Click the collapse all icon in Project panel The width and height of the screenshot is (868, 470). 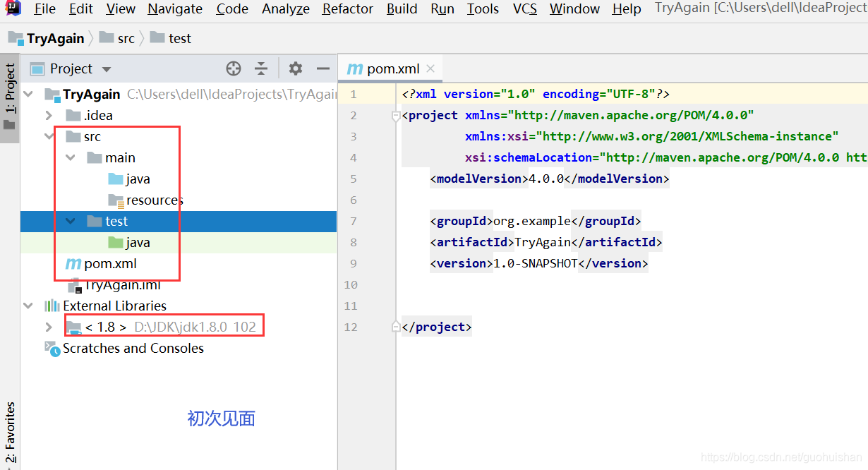point(261,68)
